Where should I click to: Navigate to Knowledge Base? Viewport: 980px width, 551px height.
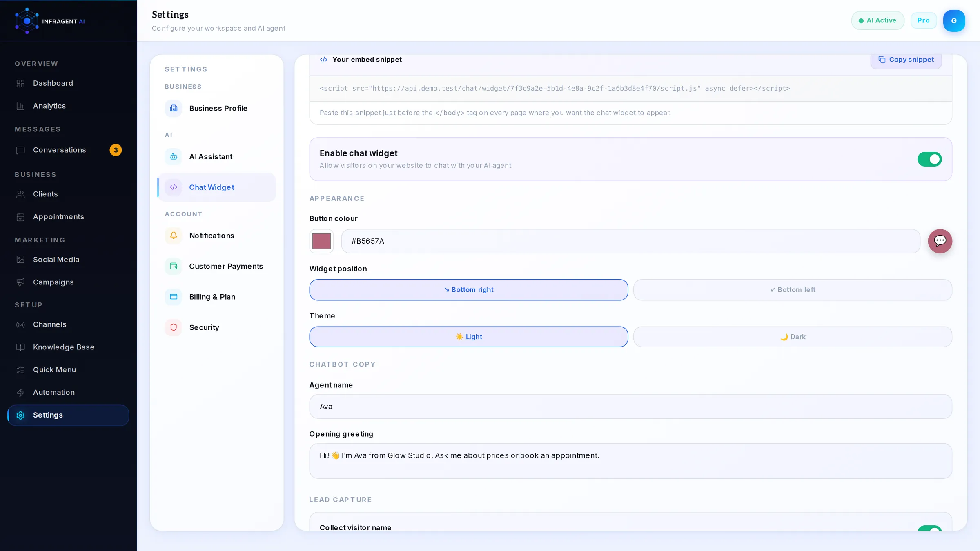click(68, 347)
